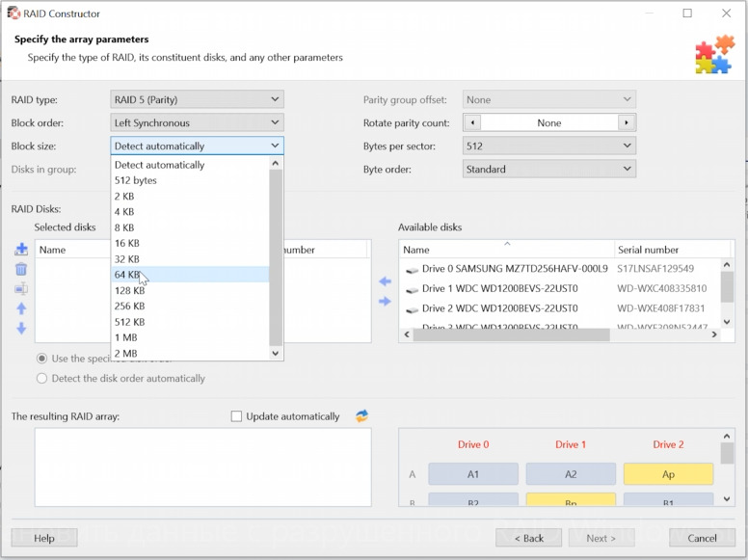Decrease Rotate parity count with left arrow
This screenshot has height=560, width=748.
tap(472, 122)
